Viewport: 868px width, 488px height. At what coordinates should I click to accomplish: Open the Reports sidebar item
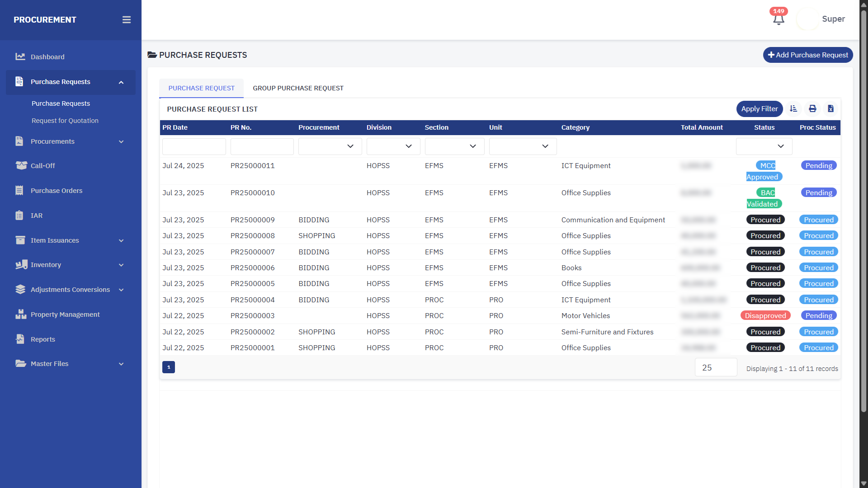pyautogui.click(x=43, y=339)
